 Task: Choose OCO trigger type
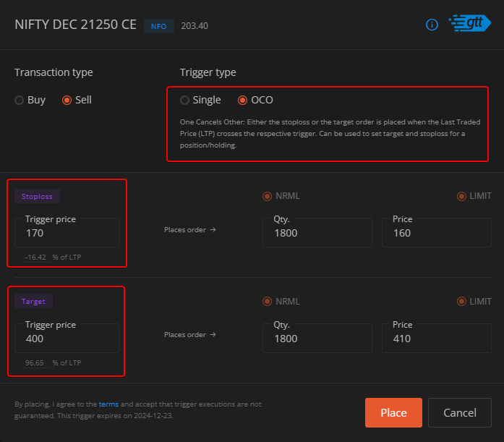(255, 100)
